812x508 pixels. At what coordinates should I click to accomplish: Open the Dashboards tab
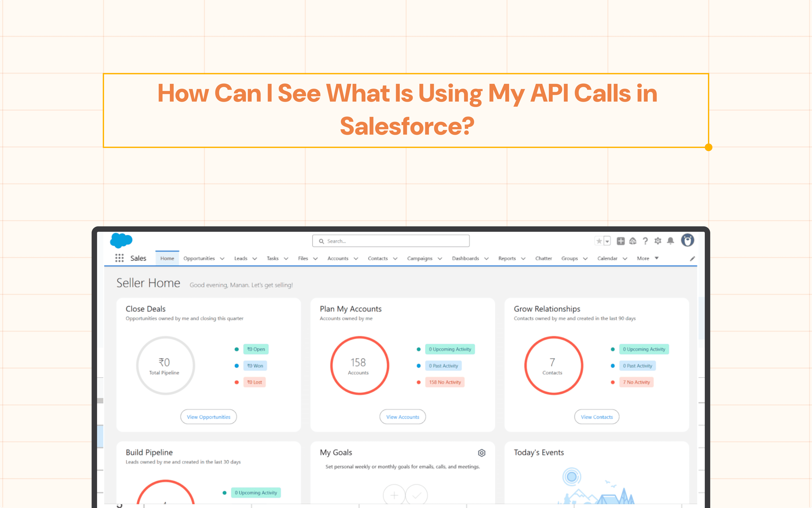click(x=465, y=258)
